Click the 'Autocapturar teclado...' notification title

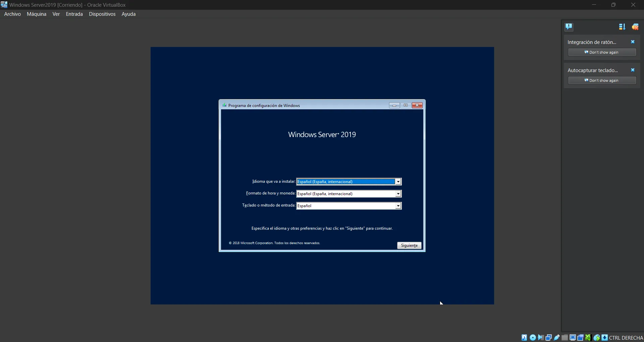coord(592,70)
